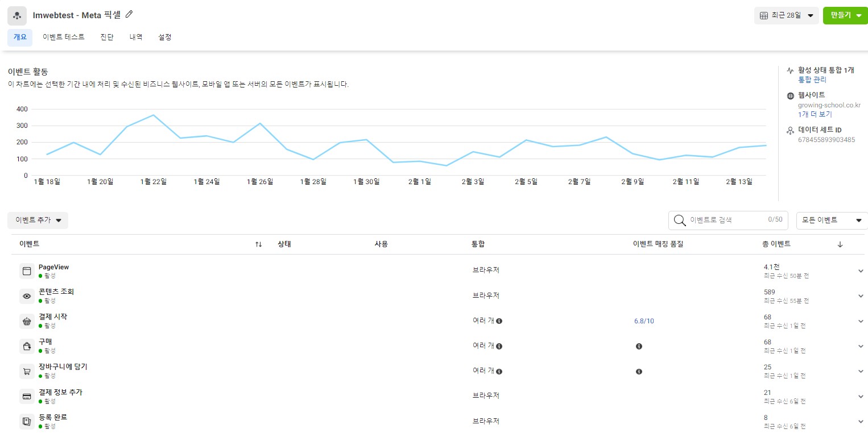This screenshot has width=868, height=433.
Task: Click the 통합 column header
Action: [x=478, y=244]
